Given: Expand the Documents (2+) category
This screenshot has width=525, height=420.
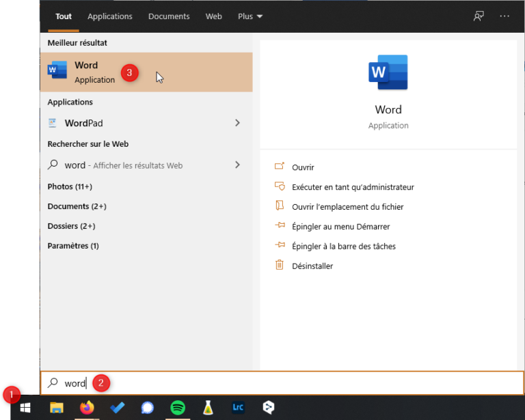Looking at the screenshot, I should (77, 206).
